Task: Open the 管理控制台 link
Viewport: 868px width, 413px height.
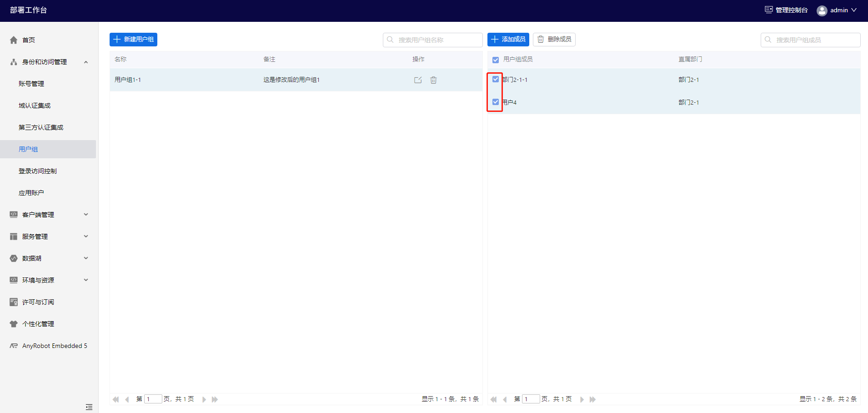Action: point(792,10)
